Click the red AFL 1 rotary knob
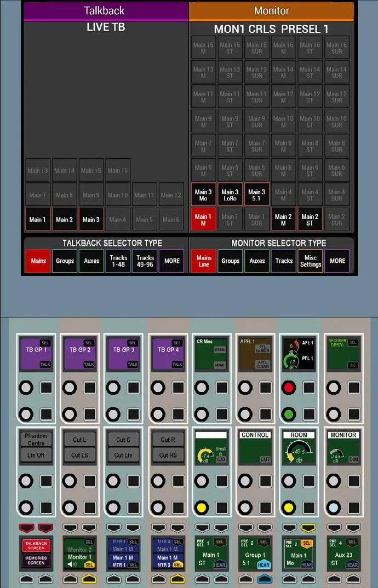Screen dimensions: 378x588 coord(289,388)
